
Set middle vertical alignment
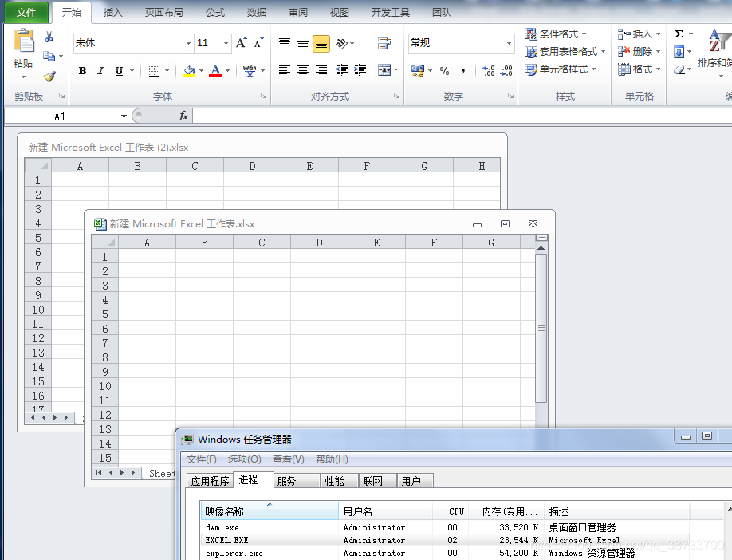point(303,43)
